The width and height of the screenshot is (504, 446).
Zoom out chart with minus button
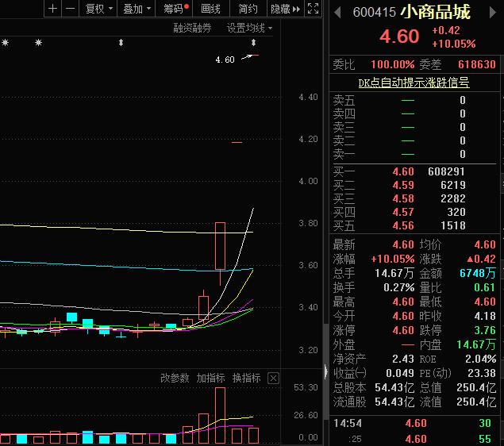click(x=70, y=9)
